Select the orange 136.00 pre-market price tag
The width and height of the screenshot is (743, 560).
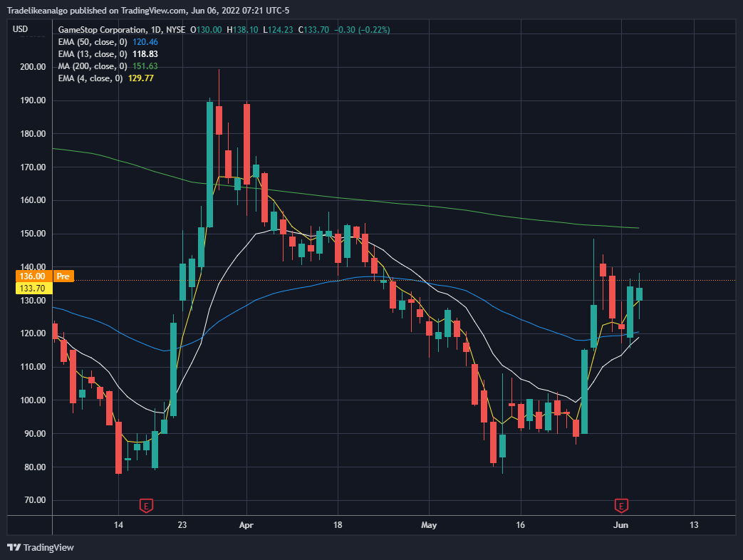tap(33, 276)
